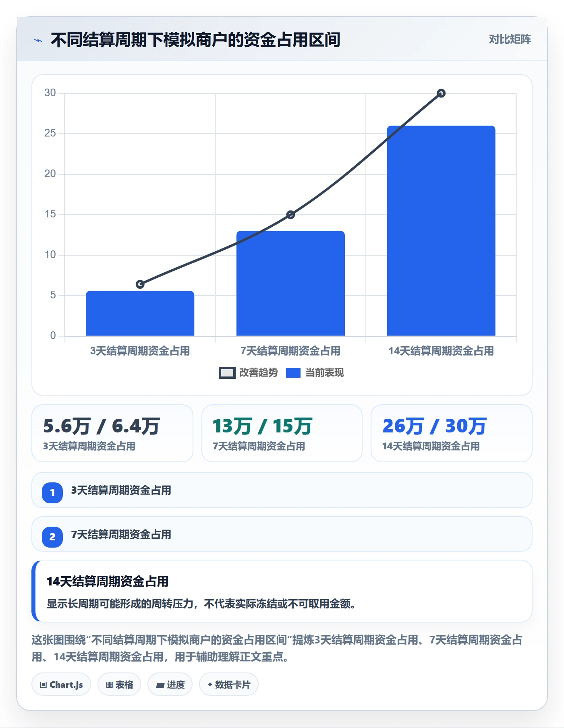The height and width of the screenshot is (728, 564).
Task: Click the number 2 badge icon
Action: 52,537
